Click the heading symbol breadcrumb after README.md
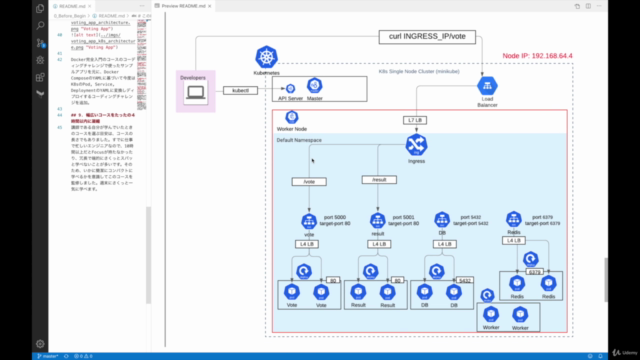The width and height of the screenshot is (640, 360). (141, 16)
